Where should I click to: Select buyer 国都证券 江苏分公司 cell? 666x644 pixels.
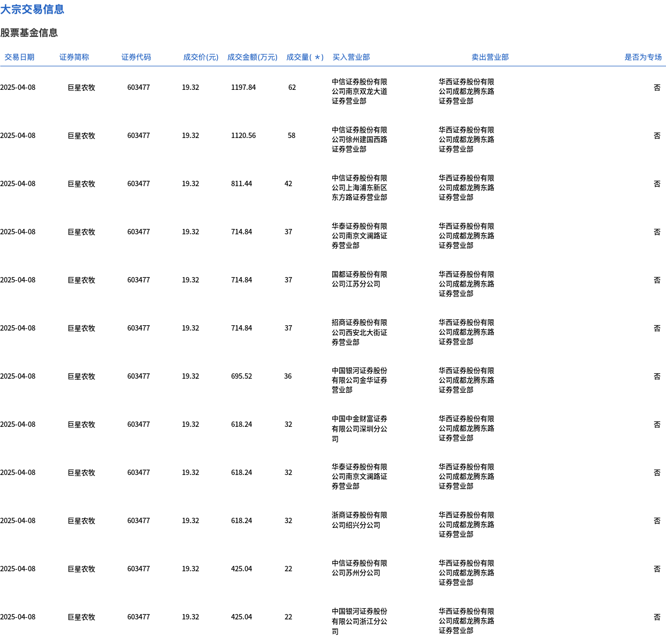pos(359,279)
